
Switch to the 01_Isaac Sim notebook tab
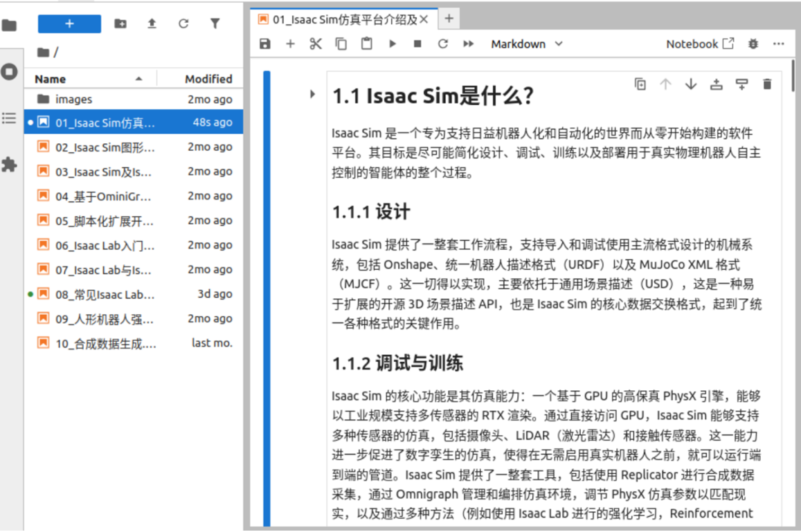(345, 19)
